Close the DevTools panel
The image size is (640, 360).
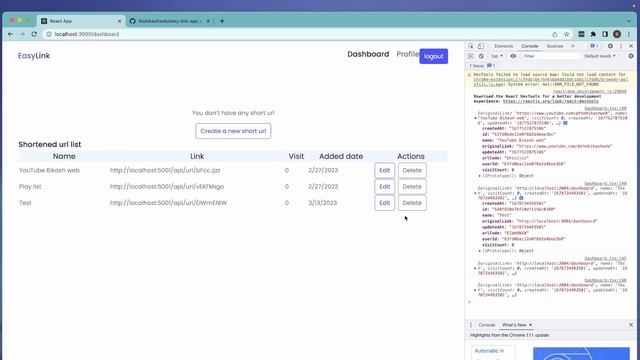point(631,46)
